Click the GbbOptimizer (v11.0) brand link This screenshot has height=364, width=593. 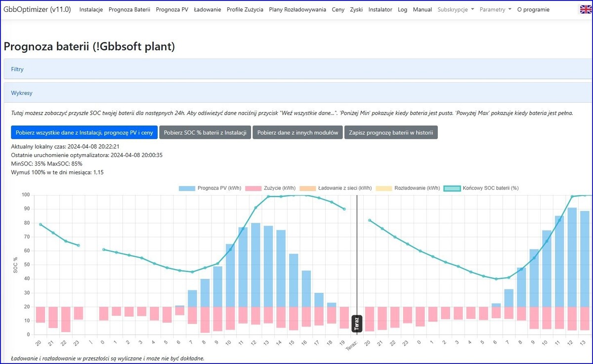tap(37, 9)
